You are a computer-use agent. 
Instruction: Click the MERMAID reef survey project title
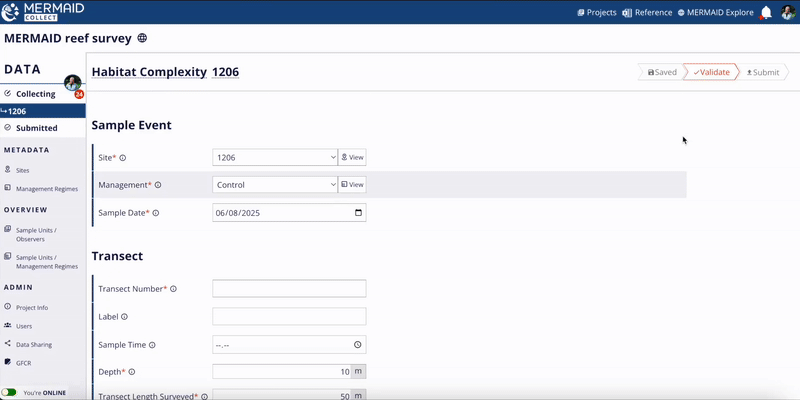point(68,38)
